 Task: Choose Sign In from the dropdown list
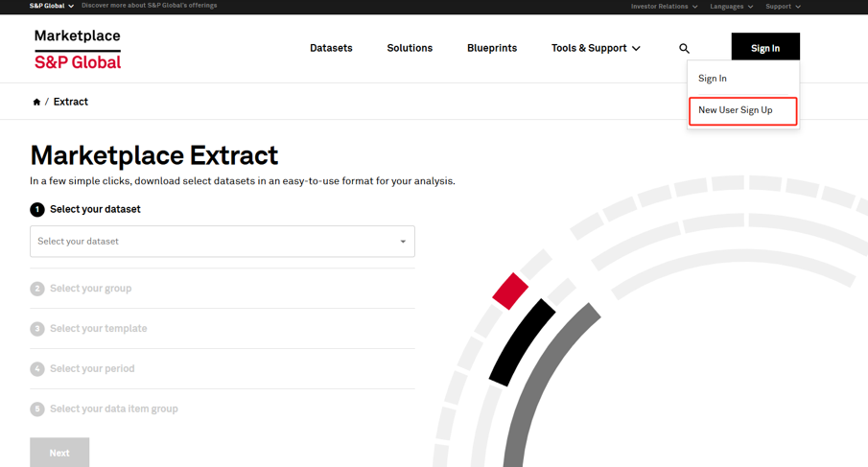[x=713, y=79]
